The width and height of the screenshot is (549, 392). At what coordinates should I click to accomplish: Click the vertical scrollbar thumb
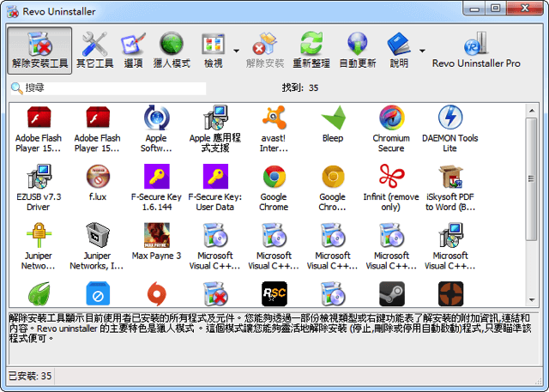coord(532,179)
